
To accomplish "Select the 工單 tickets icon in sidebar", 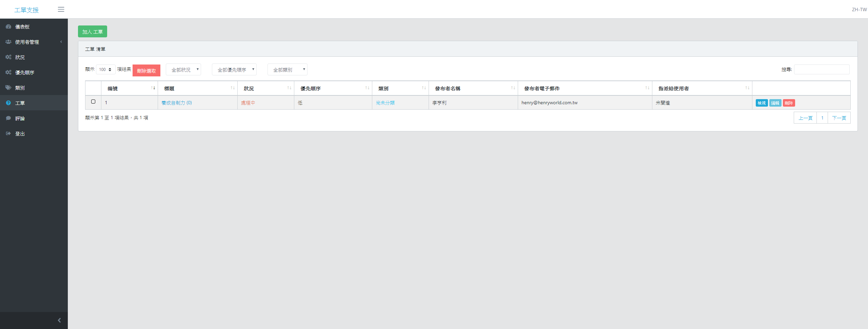I will coord(8,103).
